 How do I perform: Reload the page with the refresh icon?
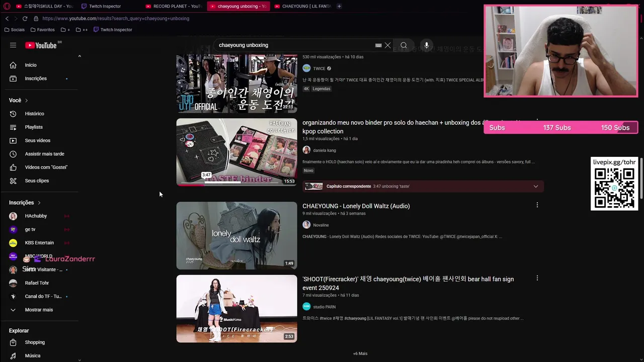click(x=25, y=19)
